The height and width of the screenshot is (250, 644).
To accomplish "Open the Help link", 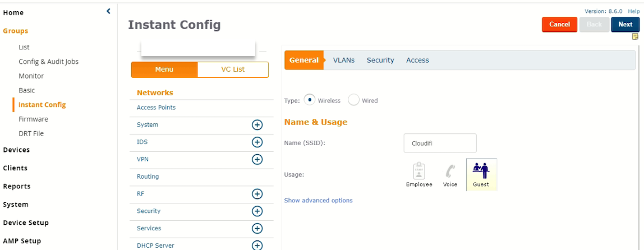I will 634,12.
